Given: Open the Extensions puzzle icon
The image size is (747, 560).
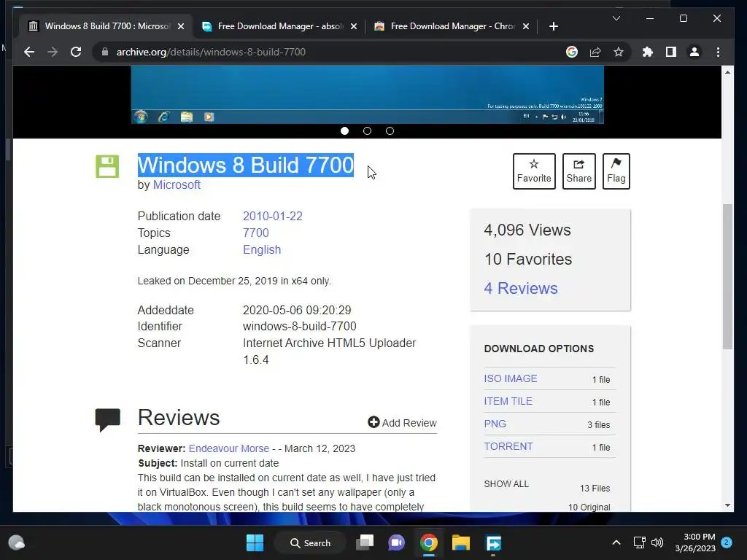Looking at the screenshot, I should coord(648,52).
